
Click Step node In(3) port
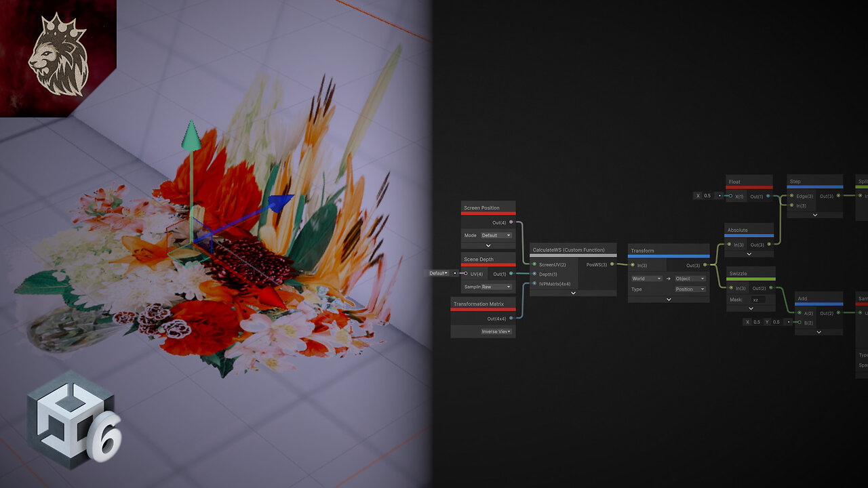(791, 205)
